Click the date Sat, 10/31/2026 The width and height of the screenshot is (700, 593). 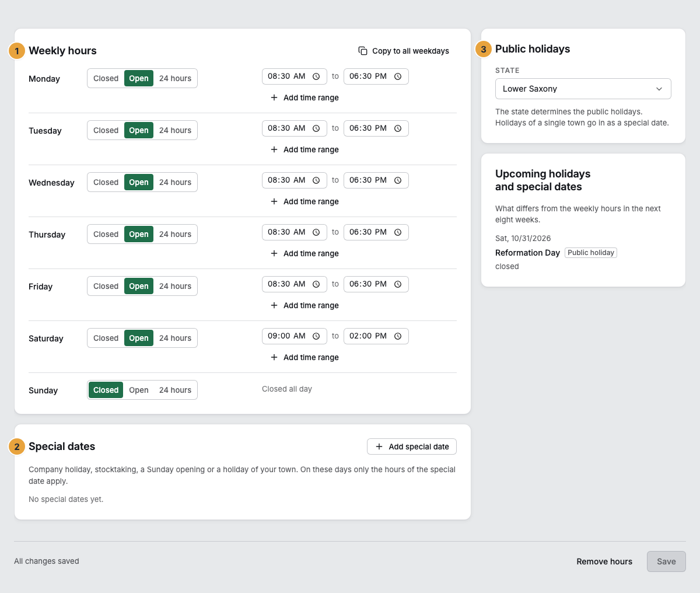tap(523, 238)
